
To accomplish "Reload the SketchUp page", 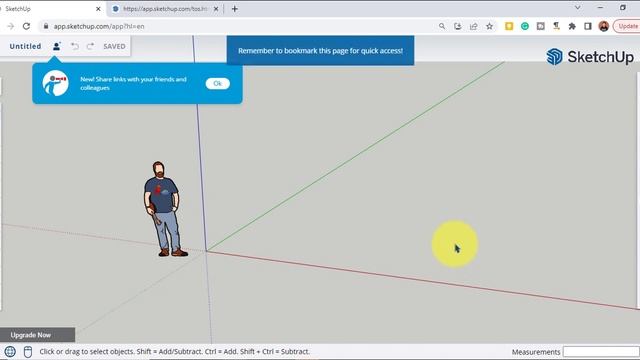I will tap(26, 26).
